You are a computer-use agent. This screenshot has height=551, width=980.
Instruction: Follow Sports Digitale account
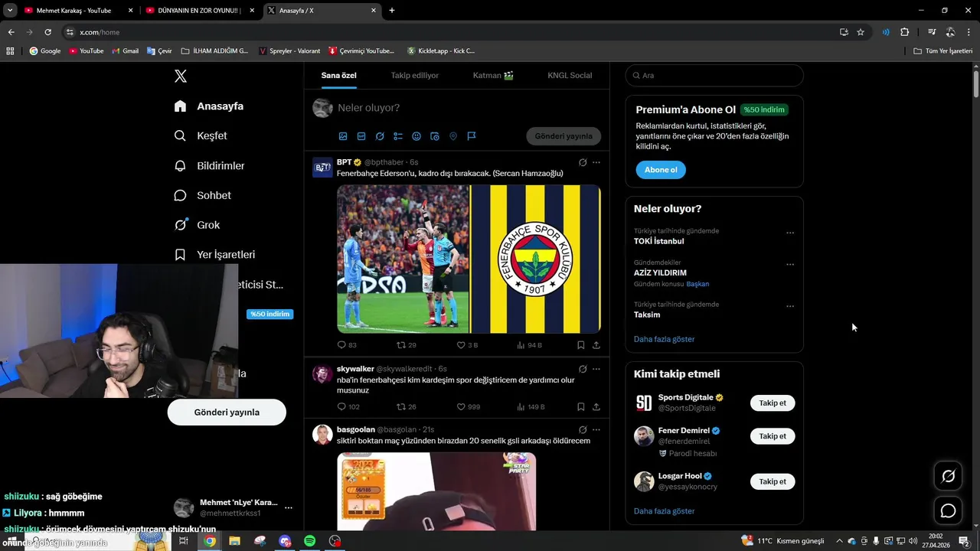point(773,403)
